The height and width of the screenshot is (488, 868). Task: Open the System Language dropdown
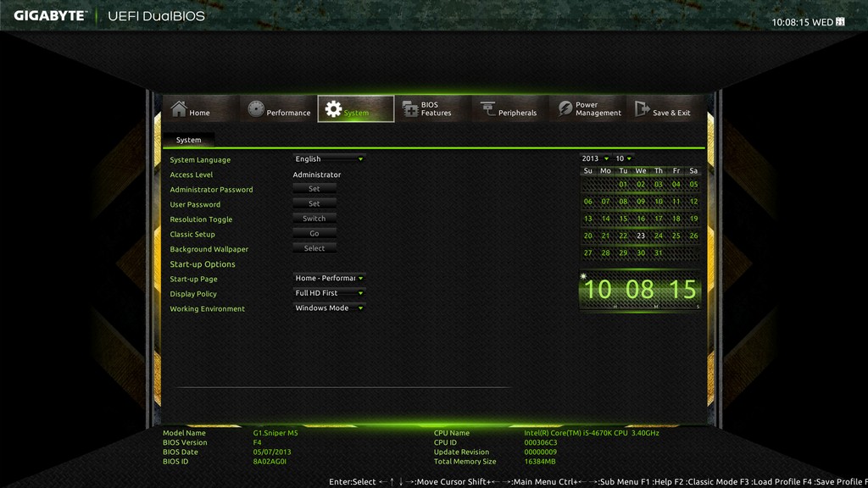[329, 158]
